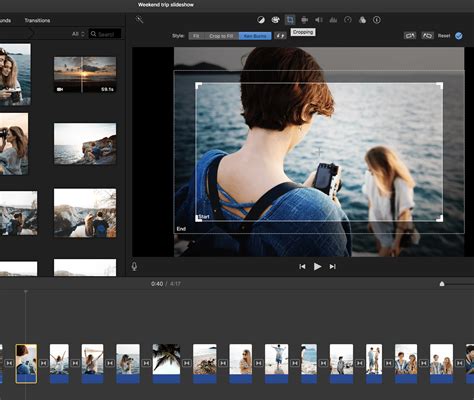Viewport: 474px width, 400px height.
Task: Select the two people sitting on rocks thumbnail
Action: click(85, 213)
